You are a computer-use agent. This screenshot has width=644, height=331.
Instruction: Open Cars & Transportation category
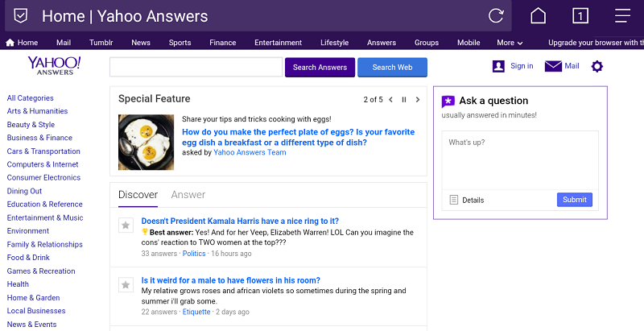click(x=43, y=151)
